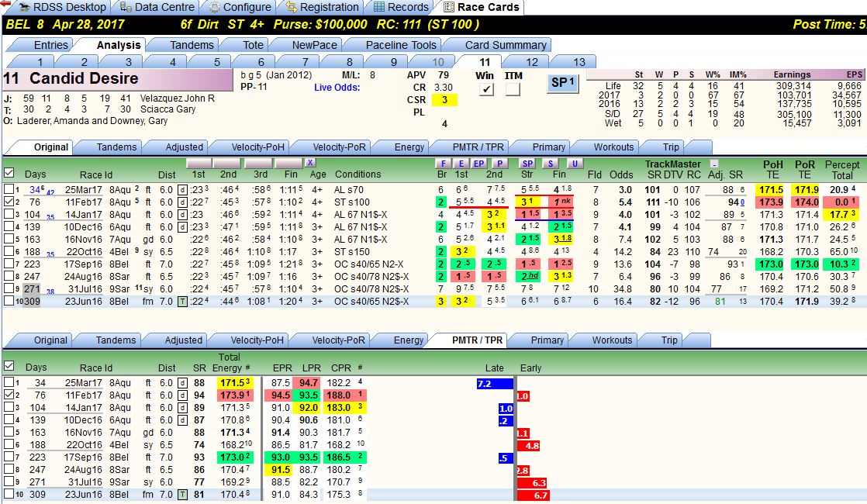
Task: Switch to the Entries tab
Action: point(51,45)
